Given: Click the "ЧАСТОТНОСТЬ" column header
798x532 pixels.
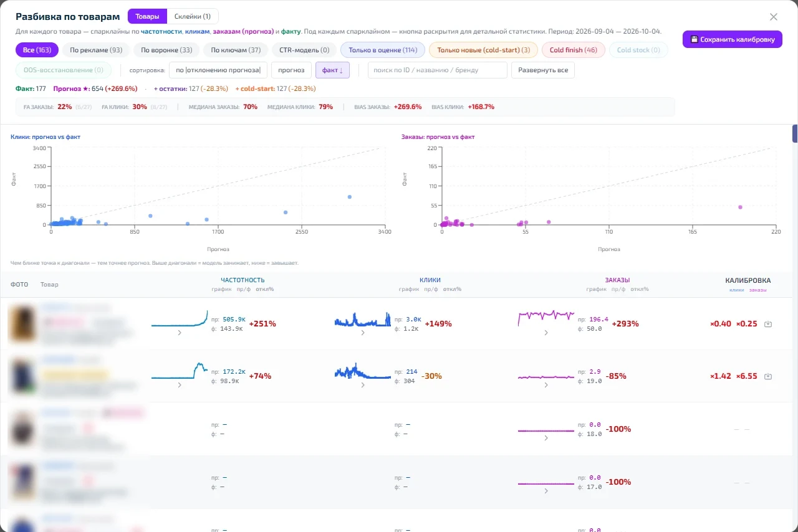Looking at the screenshot, I should 243,280.
